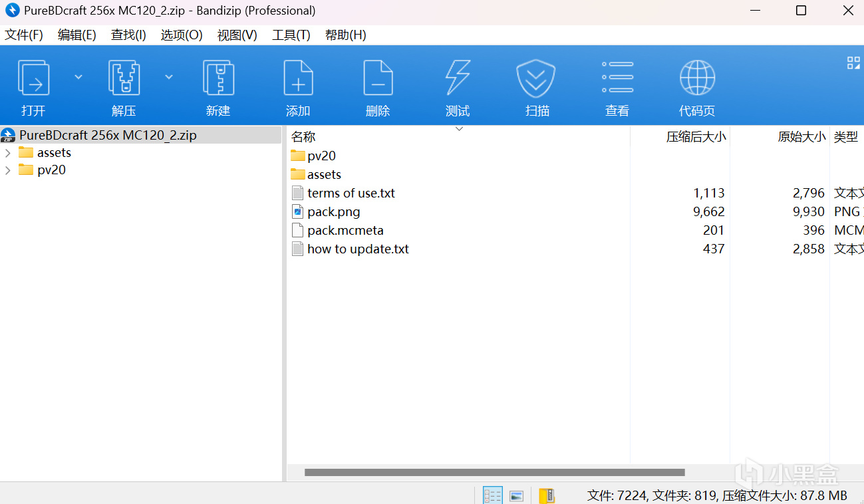This screenshot has width=864, height=504.
Task: Click the sort arrow above Name column
Action: [x=458, y=128]
